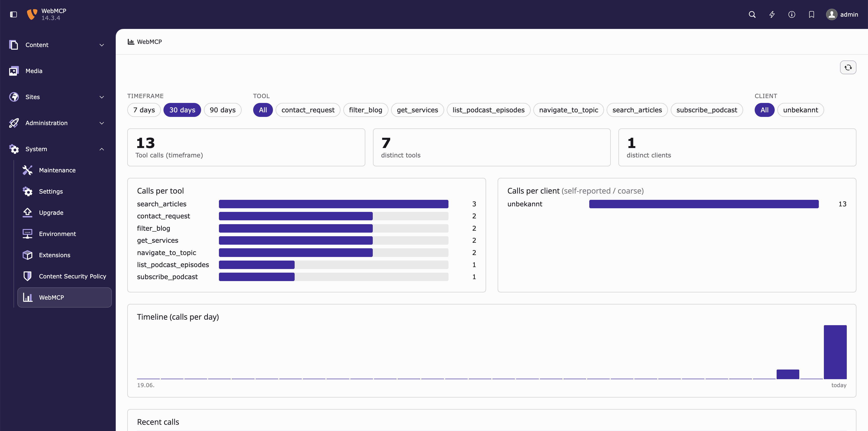
Task: Open the Maintenance module
Action: click(64, 170)
